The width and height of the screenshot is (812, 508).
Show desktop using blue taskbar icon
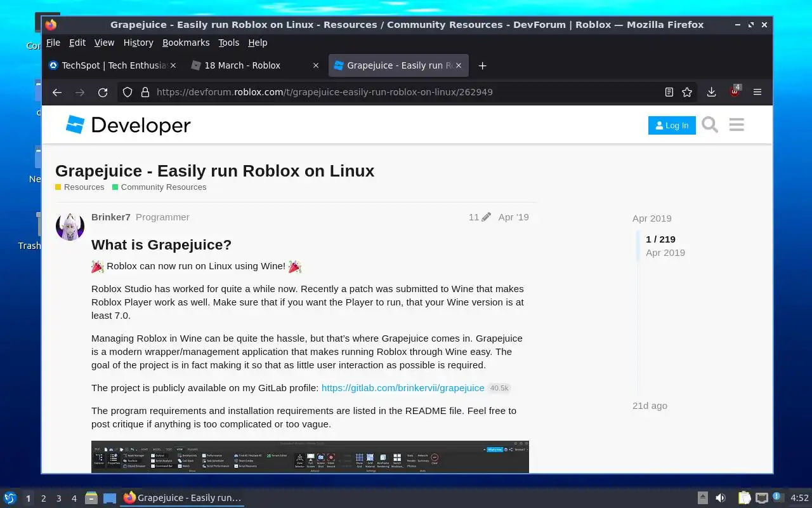pos(110,498)
